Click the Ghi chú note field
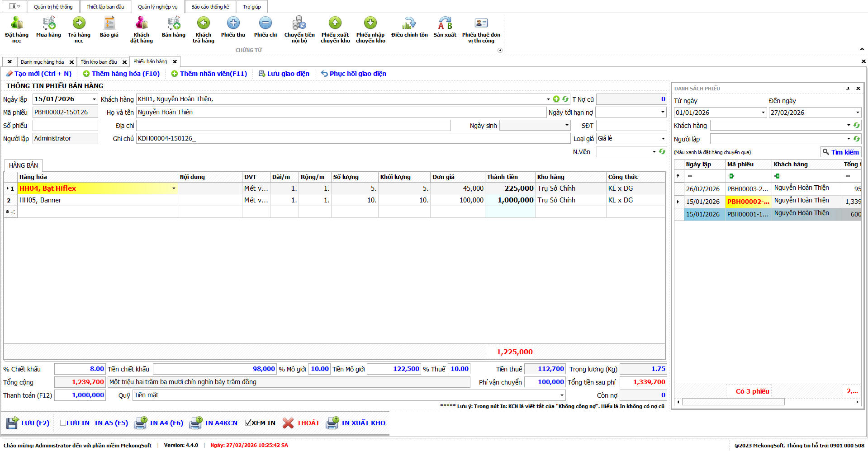868x451 pixels. pos(353,139)
